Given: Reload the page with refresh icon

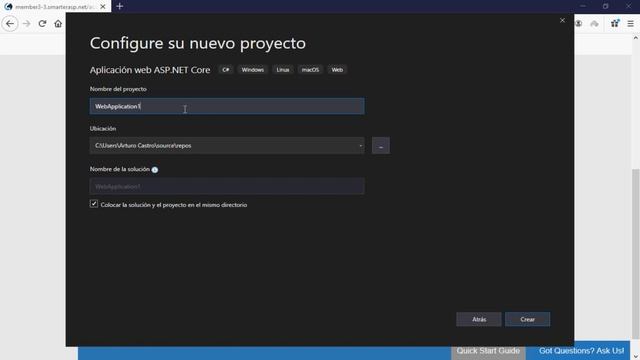Looking at the screenshot, I should tap(42, 24).
